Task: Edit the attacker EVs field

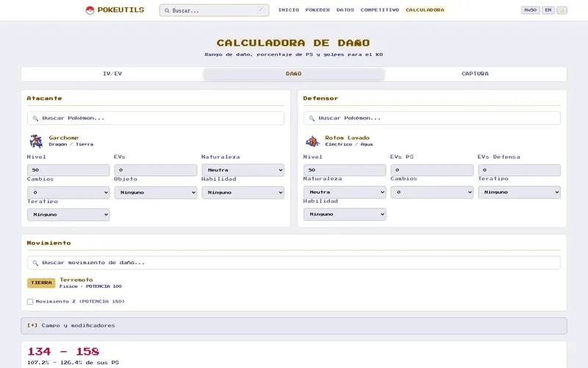Action: (x=156, y=170)
